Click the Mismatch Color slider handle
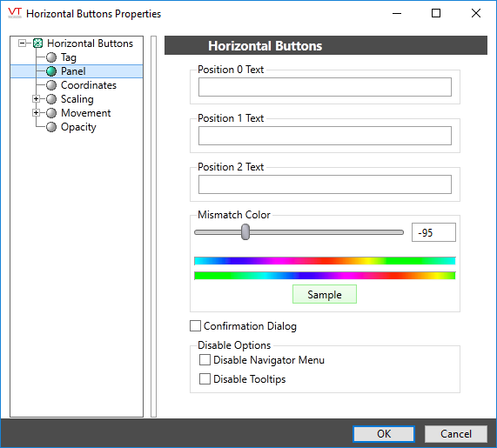The image size is (497, 448). (x=245, y=232)
